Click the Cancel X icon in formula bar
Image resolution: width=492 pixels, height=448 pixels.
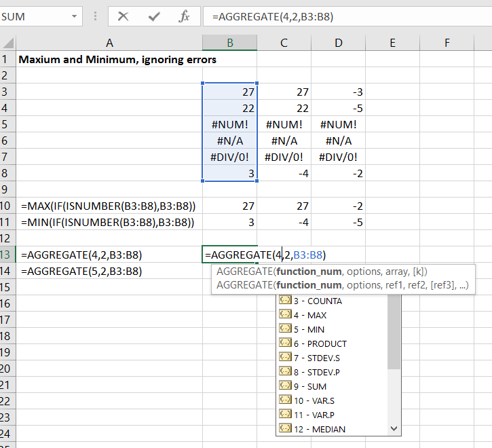point(123,16)
